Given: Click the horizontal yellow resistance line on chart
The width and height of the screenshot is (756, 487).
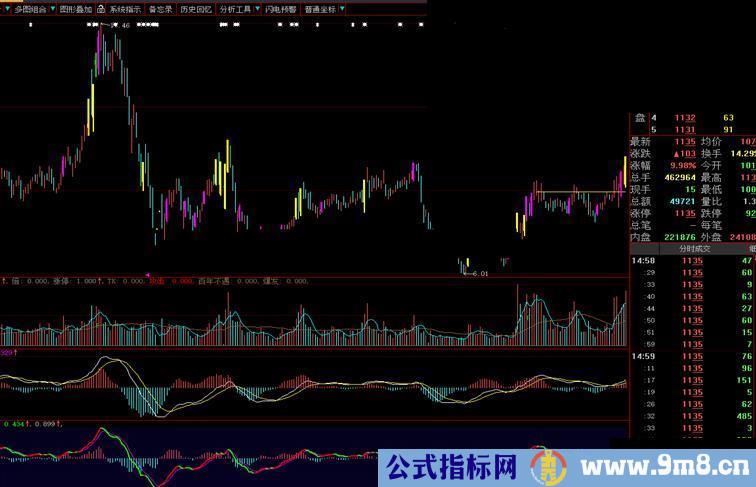Looking at the screenshot, I should tap(580, 192).
